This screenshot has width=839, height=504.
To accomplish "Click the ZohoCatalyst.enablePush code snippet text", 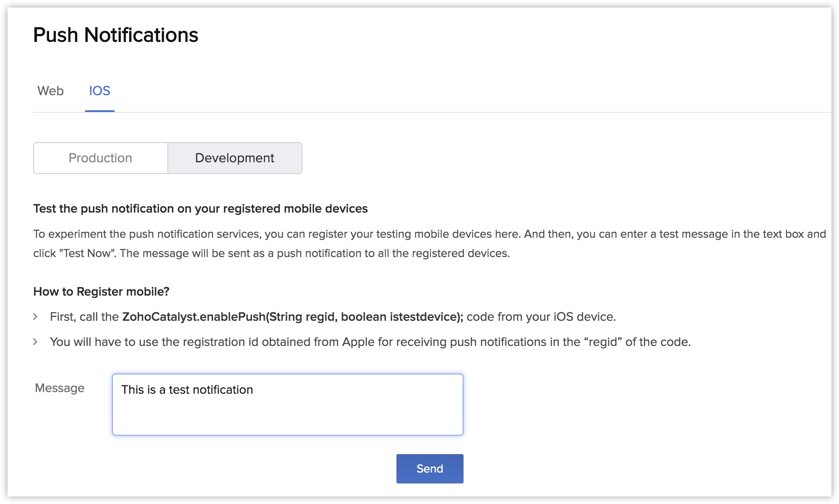I will point(292,317).
